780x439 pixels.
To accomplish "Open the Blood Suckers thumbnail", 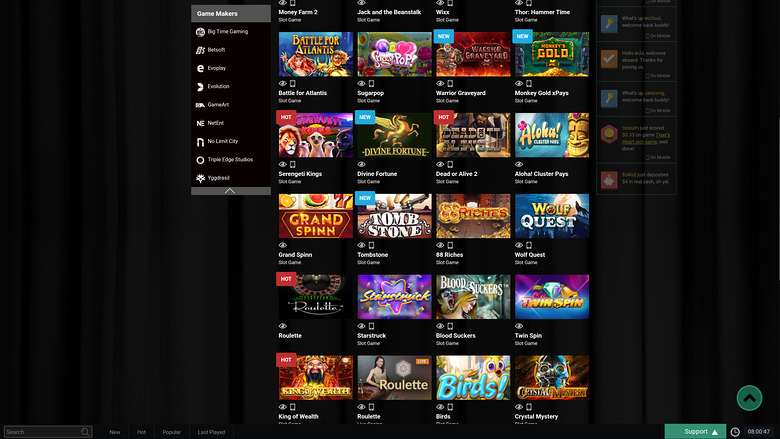I will (473, 297).
